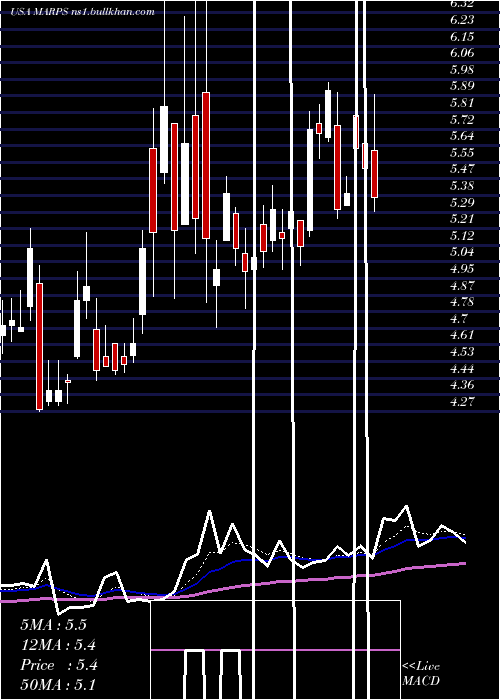500x700 pixels.
Task: Click the 12MA : 5.4 readout
Action: click(x=58, y=645)
